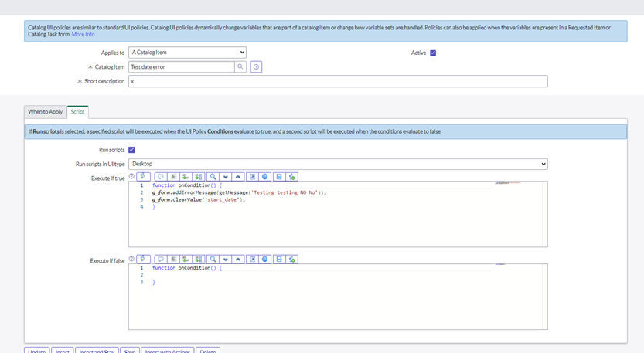
Task: Open script debugger from Execute if false toolbar
Action: [x=291, y=259]
